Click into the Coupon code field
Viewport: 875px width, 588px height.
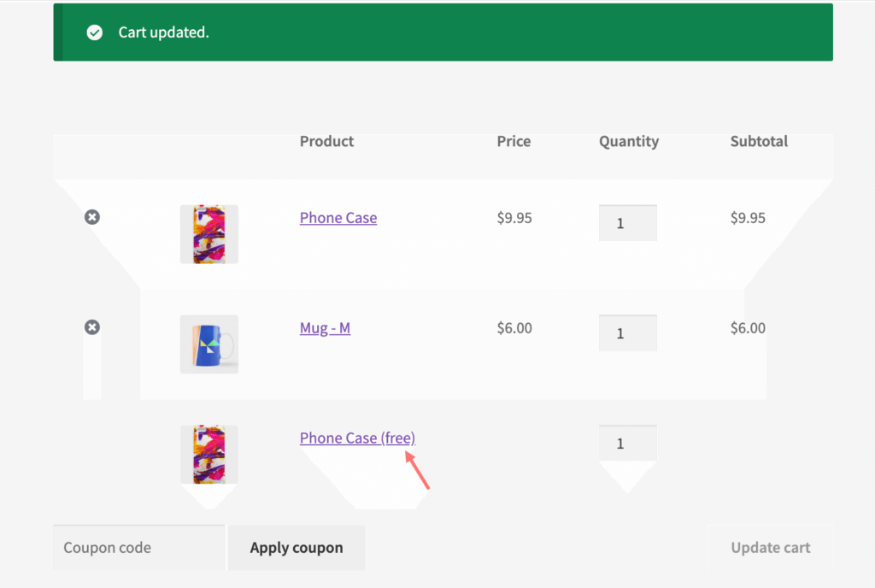coord(138,548)
